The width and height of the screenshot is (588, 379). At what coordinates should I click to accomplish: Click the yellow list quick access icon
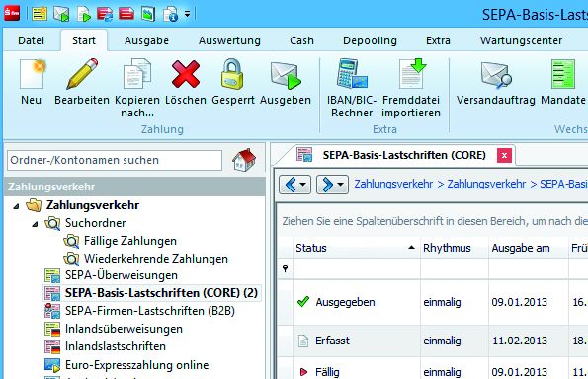coord(40,14)
